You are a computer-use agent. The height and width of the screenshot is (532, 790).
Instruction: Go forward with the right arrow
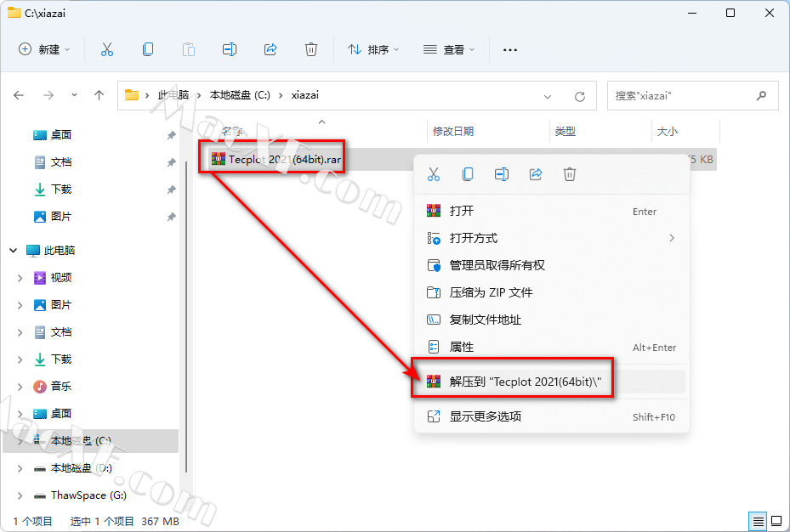(48, 95)
